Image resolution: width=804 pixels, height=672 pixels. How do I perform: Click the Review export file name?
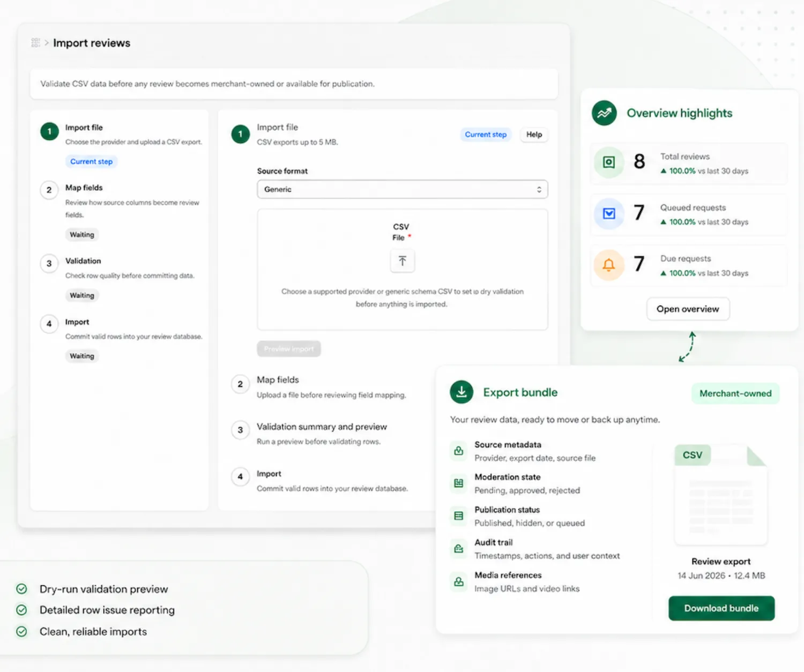coord(721,562)
